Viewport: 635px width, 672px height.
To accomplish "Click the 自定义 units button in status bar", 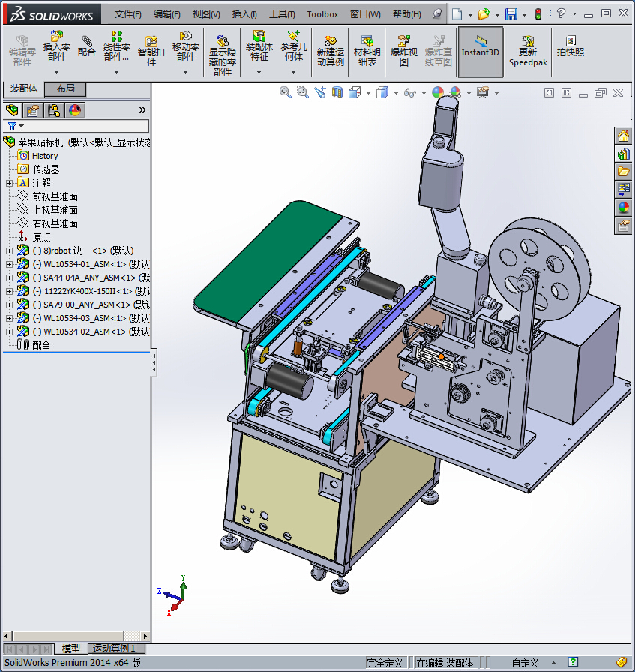I will coord(525,662).
